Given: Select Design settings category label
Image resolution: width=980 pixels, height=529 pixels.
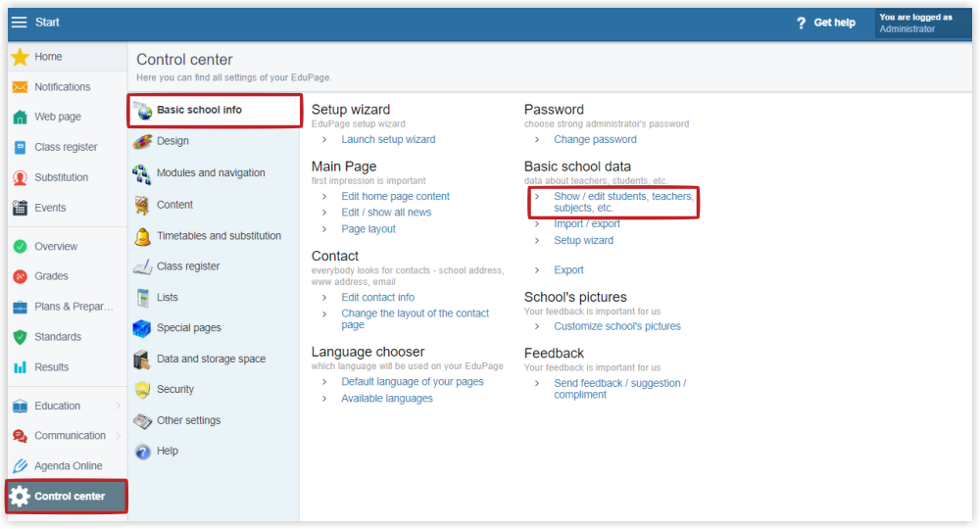Looking at the screenshot, I should (x=172, y=141).
